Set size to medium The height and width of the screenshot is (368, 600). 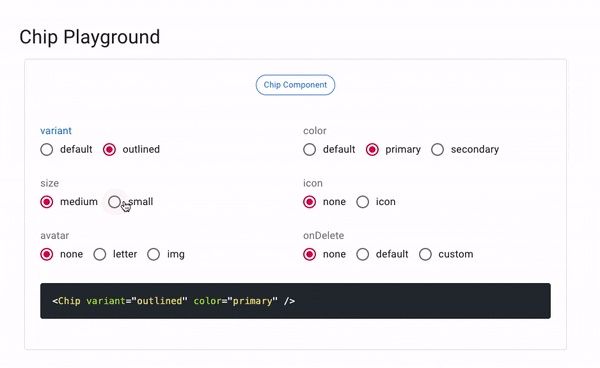click(x=47, y=202)
